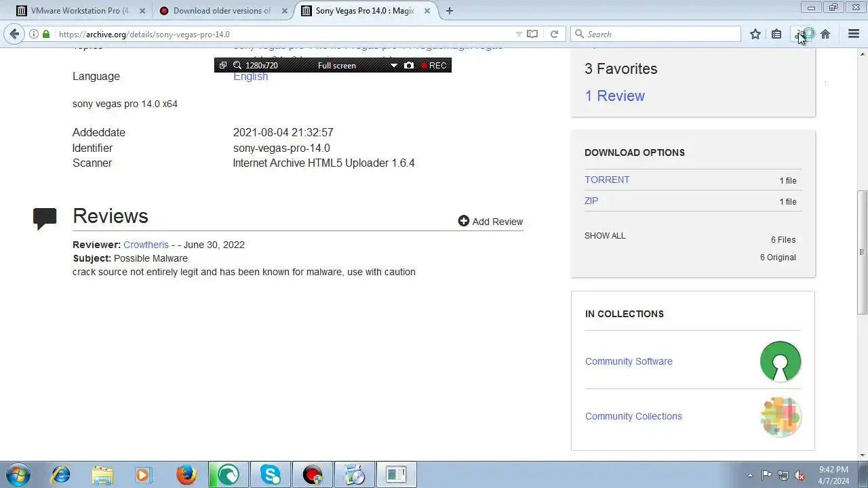Click the scrollbar down arrow
The width and height of the screenshot is (868, 488).
click(862, 455)
